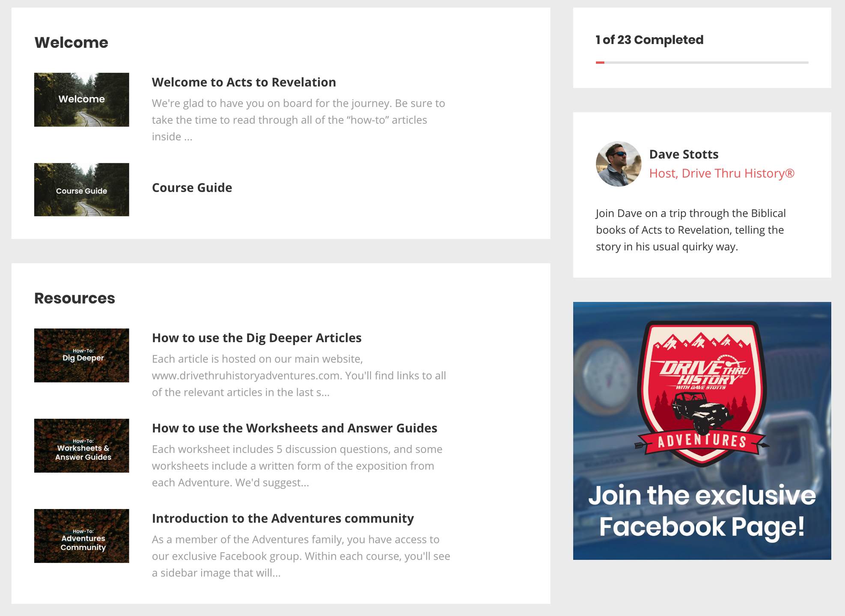Open Introduction to the Adventures community

tap(283, 518)
